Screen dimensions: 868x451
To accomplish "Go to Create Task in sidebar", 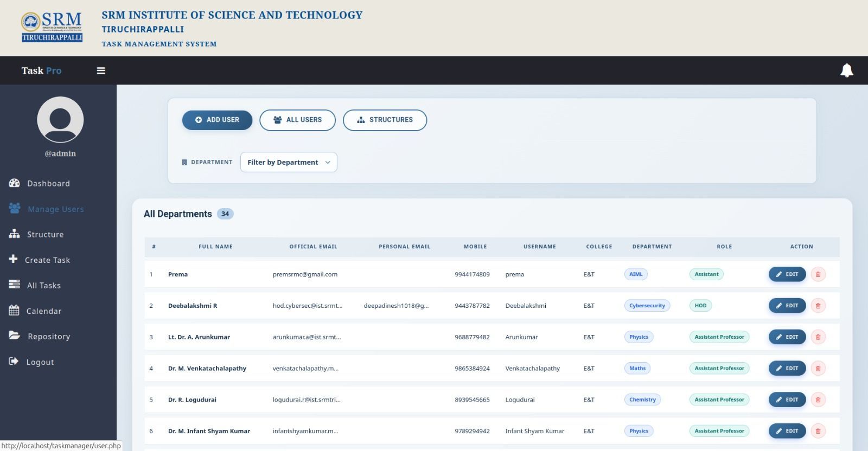I will pos(47,260).
